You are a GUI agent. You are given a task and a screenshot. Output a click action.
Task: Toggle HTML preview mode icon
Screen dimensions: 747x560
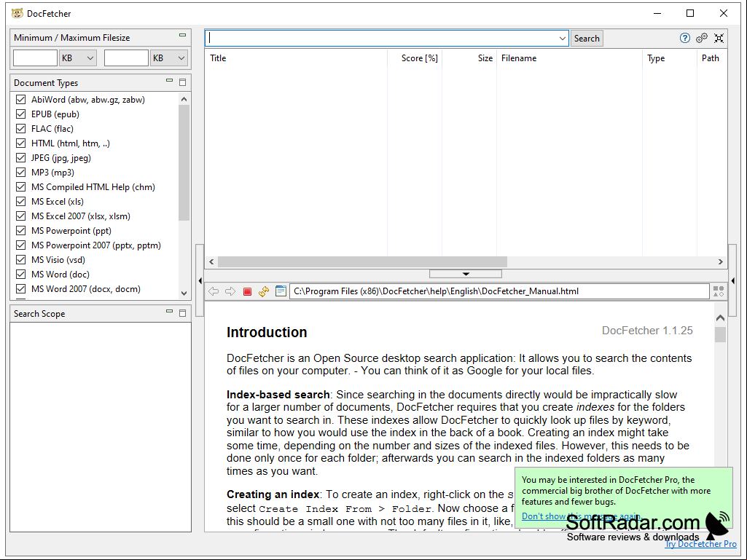[x=719, y=291]
